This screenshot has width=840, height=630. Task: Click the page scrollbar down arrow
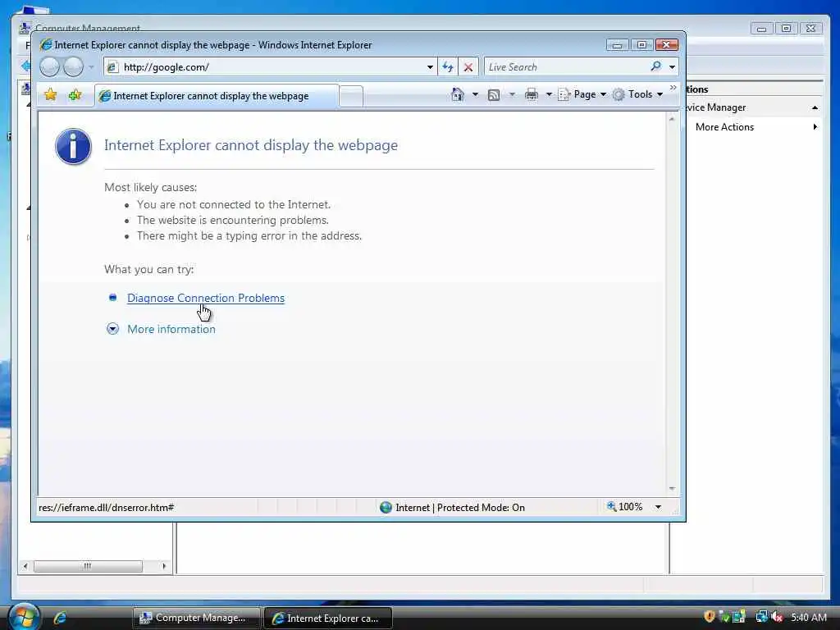tap(672, 489)
